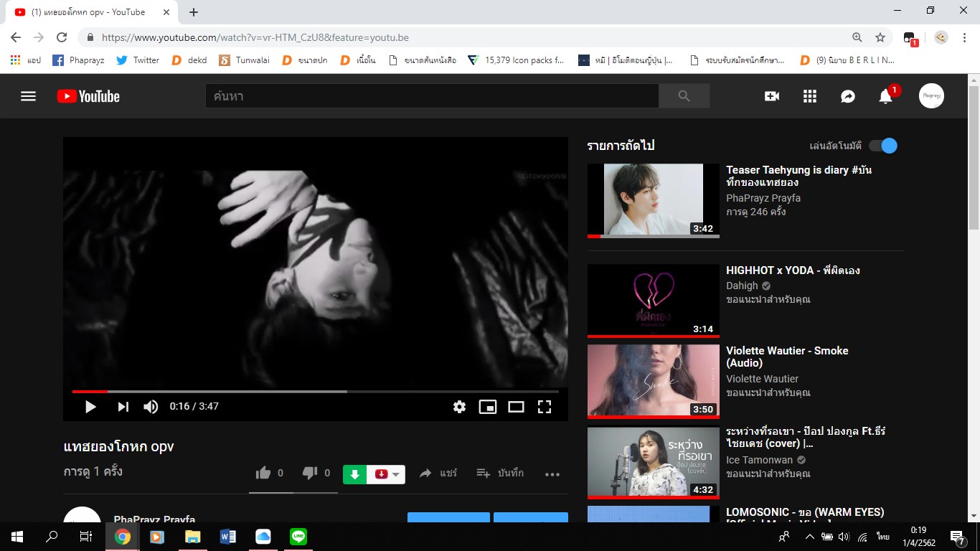The image size is (980, 551).
Task: Open the YouTube apps grid
Action: click(810, 96)
